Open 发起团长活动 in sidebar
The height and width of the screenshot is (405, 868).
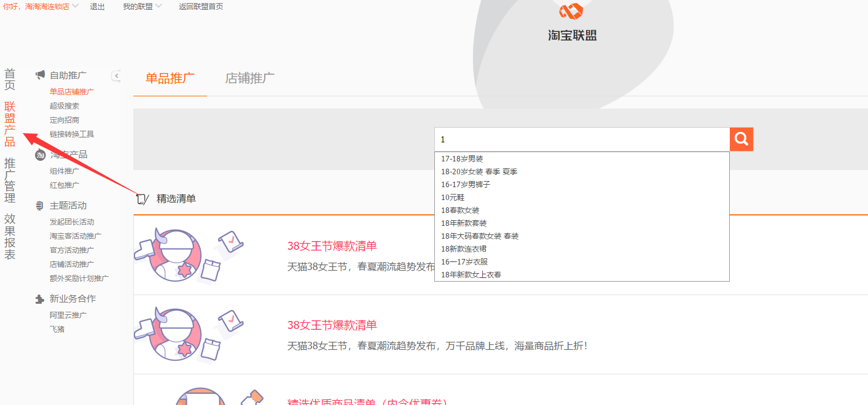72,222
